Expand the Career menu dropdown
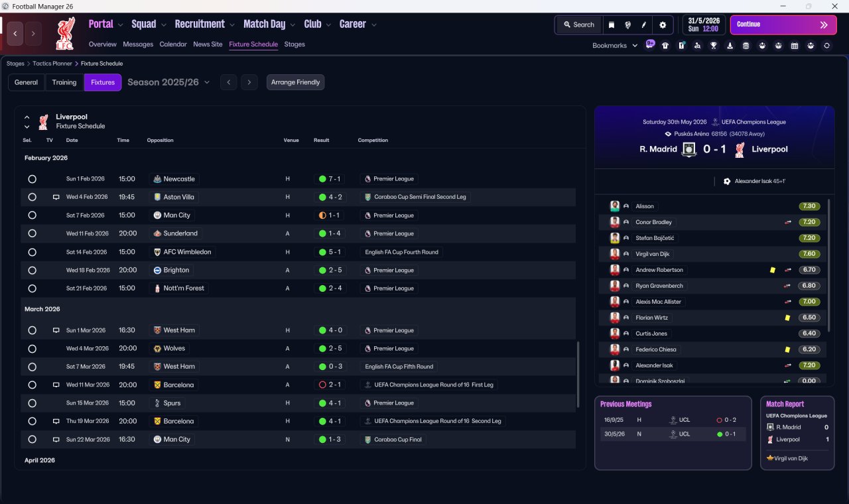 coord(373,25)
